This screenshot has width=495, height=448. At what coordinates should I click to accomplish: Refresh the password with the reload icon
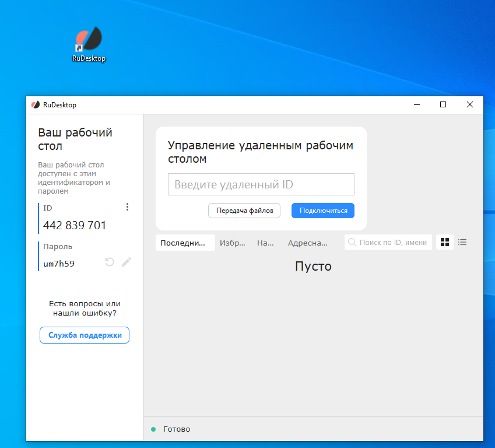110,262
